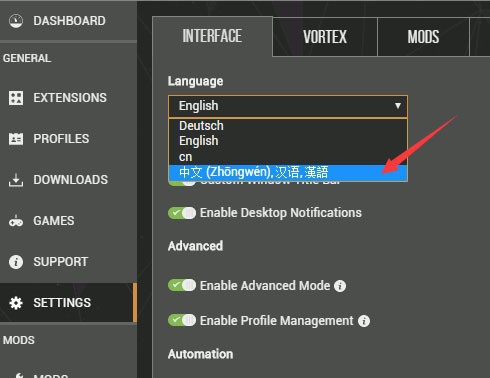
Task: Open the Support page label
Action: [x=61, y=262]
